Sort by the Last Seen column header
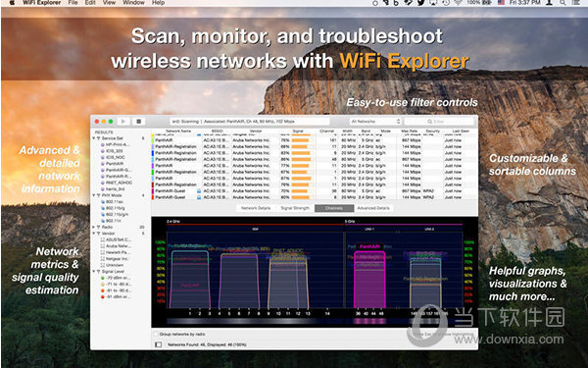The width and height of the screenshot is (588, 368). [x=461, y=131]
